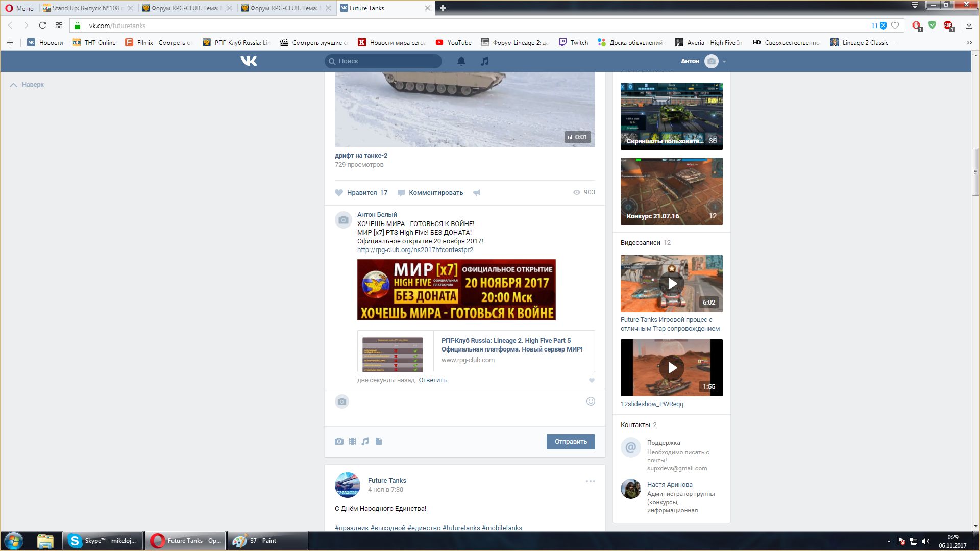The image size is (980, 551).
Task: Open Skype window in taskbar
Action: point(103,541)
